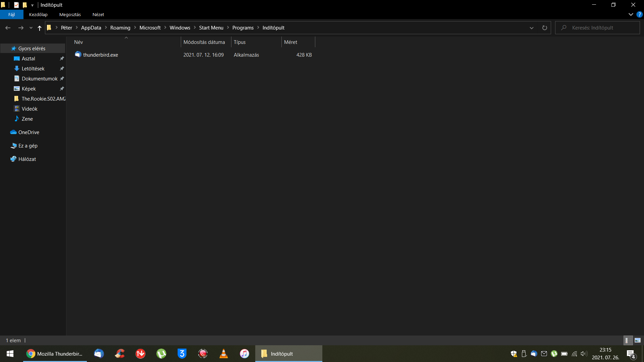This screenshot has height=362, width=644.
Task: Switch to large icons view in status bar
Action: tap(638, 340)
